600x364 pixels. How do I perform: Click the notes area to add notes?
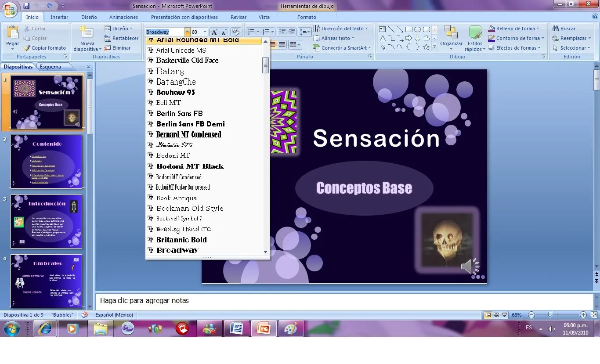click(344, 301)
